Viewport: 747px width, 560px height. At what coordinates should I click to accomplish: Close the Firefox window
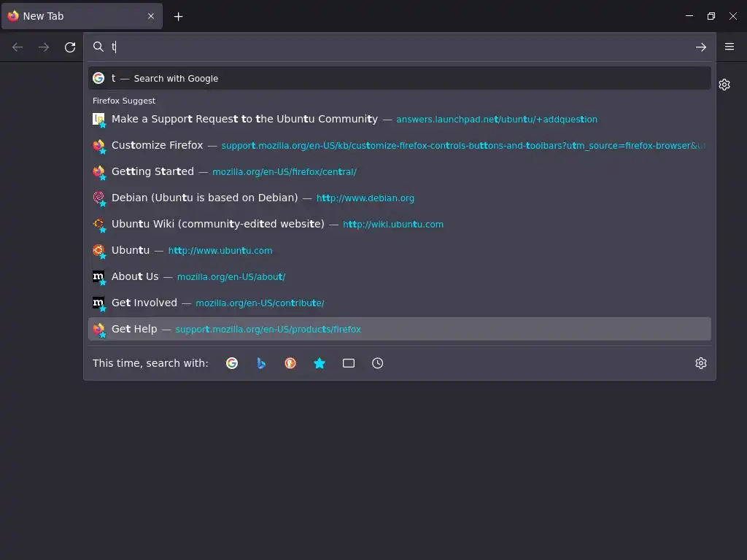click(x=732, y=16)
